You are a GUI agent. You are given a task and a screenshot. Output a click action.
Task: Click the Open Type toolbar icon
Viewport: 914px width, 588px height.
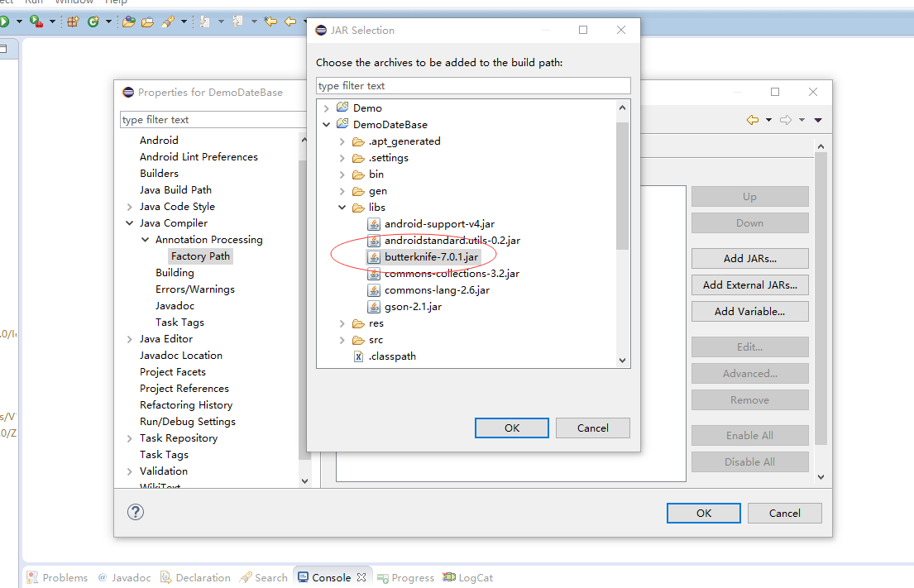[129, 22]
